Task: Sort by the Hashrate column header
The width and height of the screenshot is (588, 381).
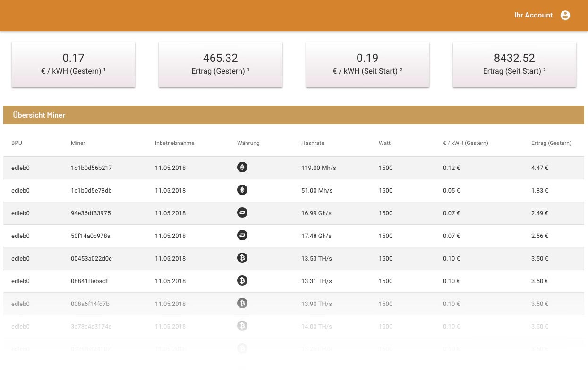Action: coord(313,143)
